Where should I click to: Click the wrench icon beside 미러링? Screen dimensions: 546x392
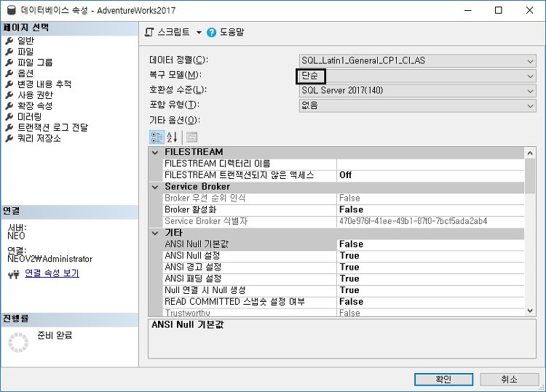coord(9,117)
